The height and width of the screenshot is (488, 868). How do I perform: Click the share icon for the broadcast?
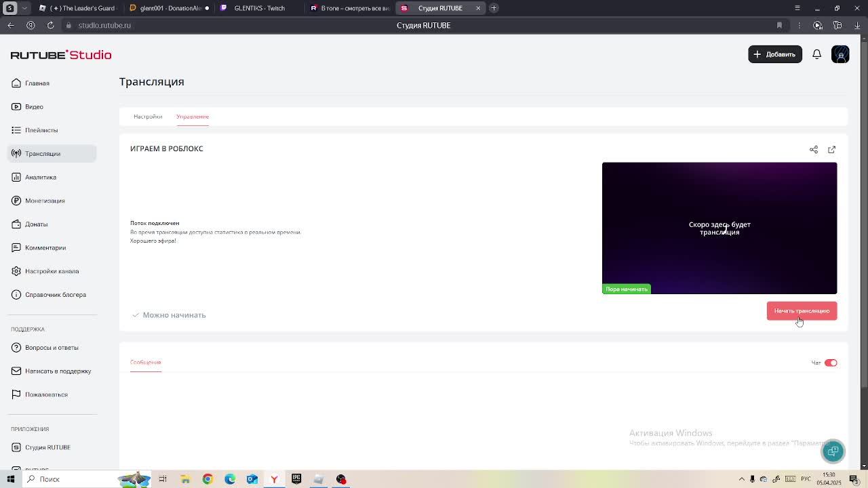coord(814,150)
